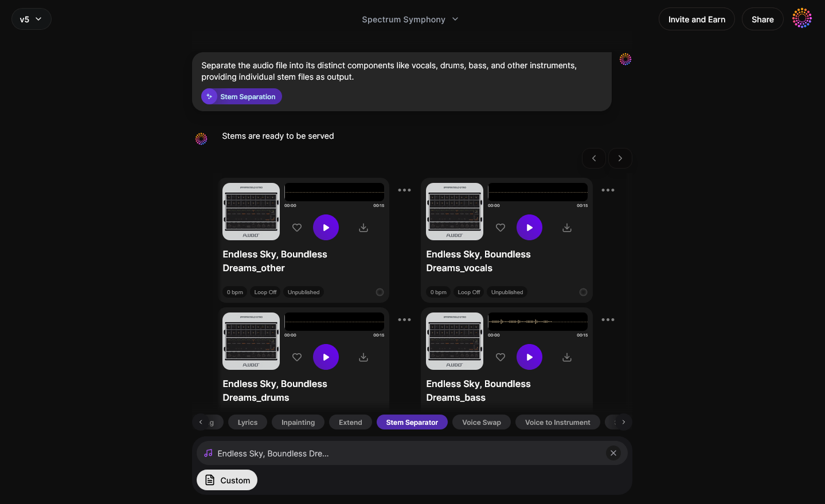Download the Dreams_vocals stem
The width and height of the screenshot is (825, 504).
click(x=567, y=228)
